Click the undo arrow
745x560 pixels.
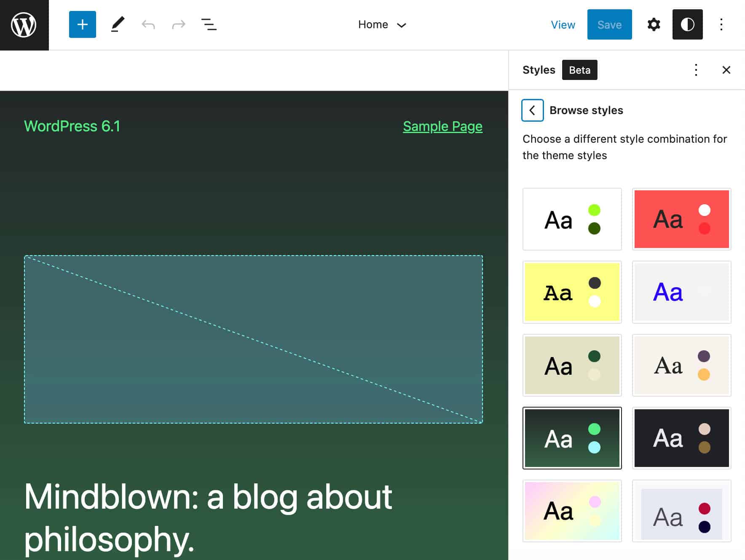click(x=148, y=24)
